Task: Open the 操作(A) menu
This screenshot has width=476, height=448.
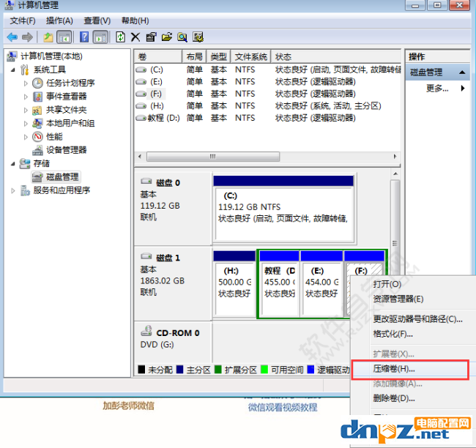Action: [x=59, y=20]
